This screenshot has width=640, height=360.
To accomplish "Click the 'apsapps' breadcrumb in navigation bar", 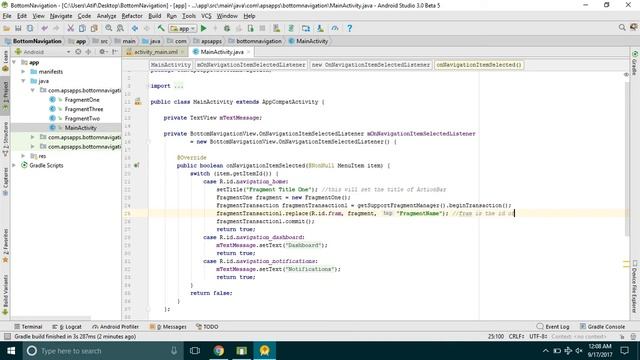I will (211, 41).
